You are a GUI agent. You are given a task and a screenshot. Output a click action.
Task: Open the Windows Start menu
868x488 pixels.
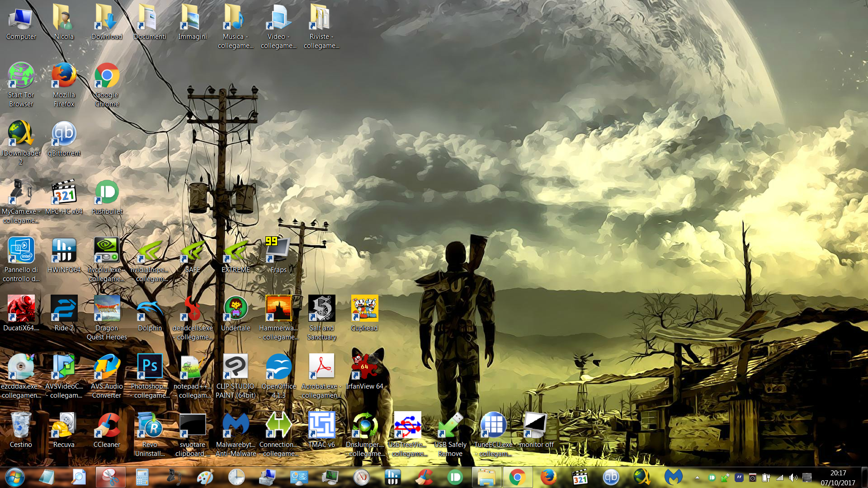15,477
